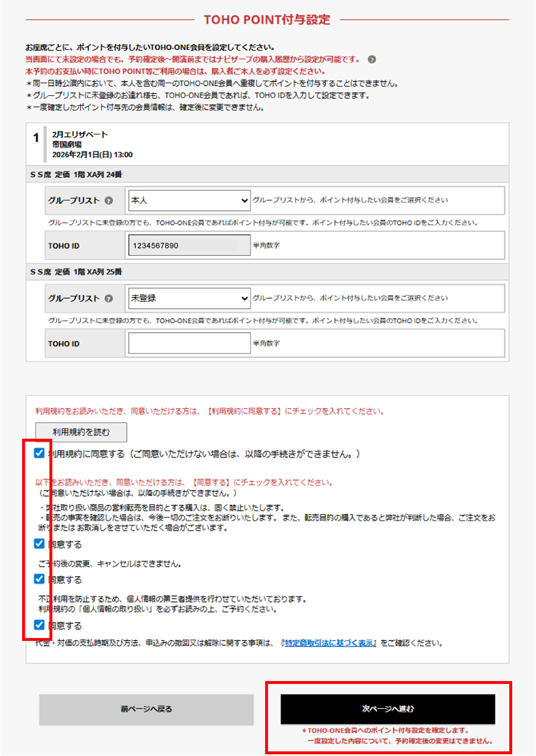Image resolution: width=536 pixels, height=756 pixels.
Task: Open the グループリスト dropdown showing 本人
Action: pyautogui.click(x=189, y=201)
